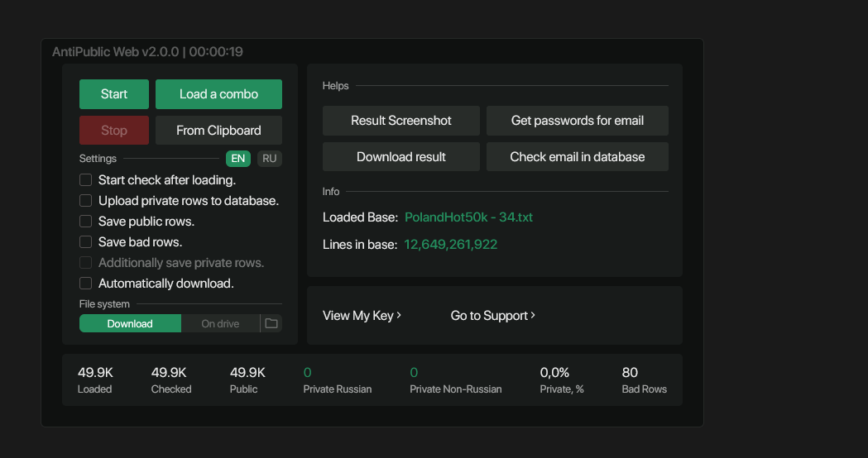Click the PolandHot50k - 34.txt filename
This screenshot has width=868, height=458.
pyautogui.click(x=469, y=217)
